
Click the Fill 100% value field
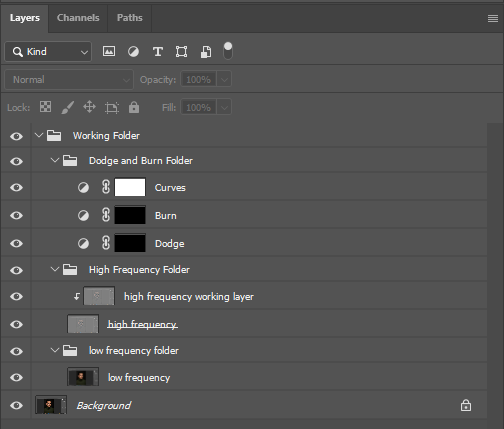[199, 107]
